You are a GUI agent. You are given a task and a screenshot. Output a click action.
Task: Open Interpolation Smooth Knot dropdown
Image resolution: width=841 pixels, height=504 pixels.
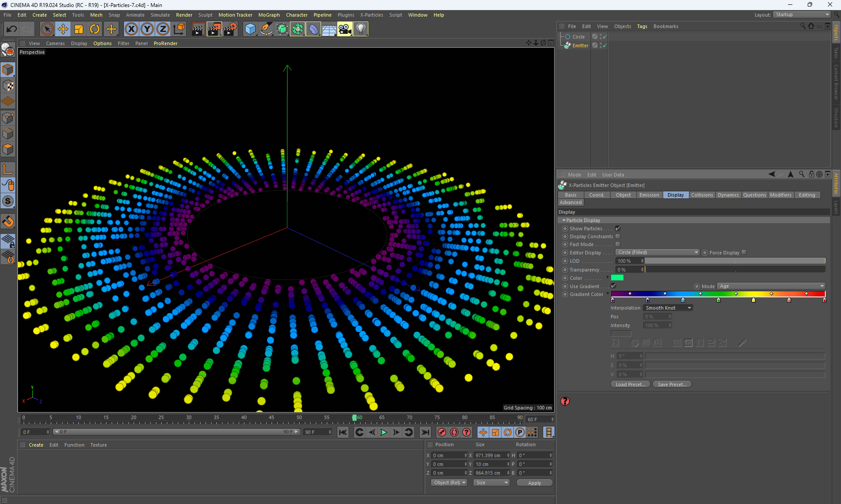pos(668,308)
